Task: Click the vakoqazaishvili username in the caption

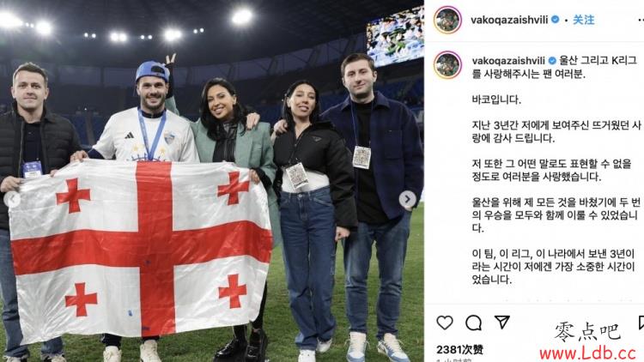Action: [508, 61]
